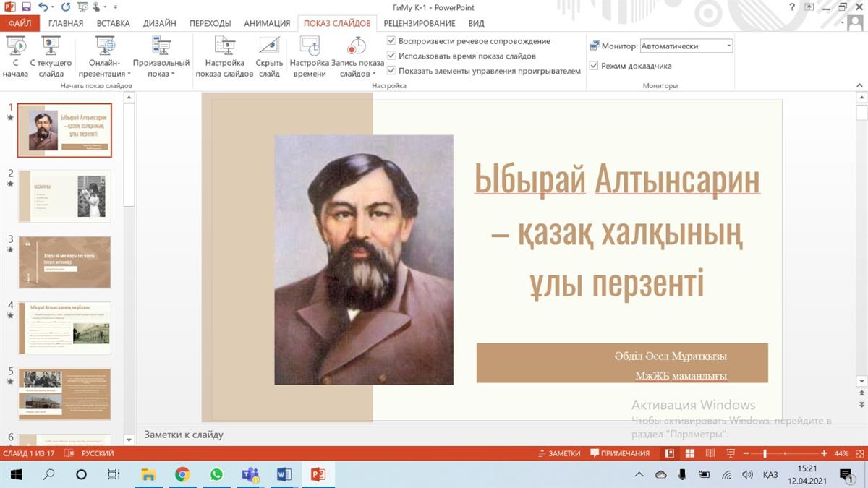Viewport: 868px width, 488px height.
Task: Adjust the zoom slider in status bar
Action: coord(765,453)
